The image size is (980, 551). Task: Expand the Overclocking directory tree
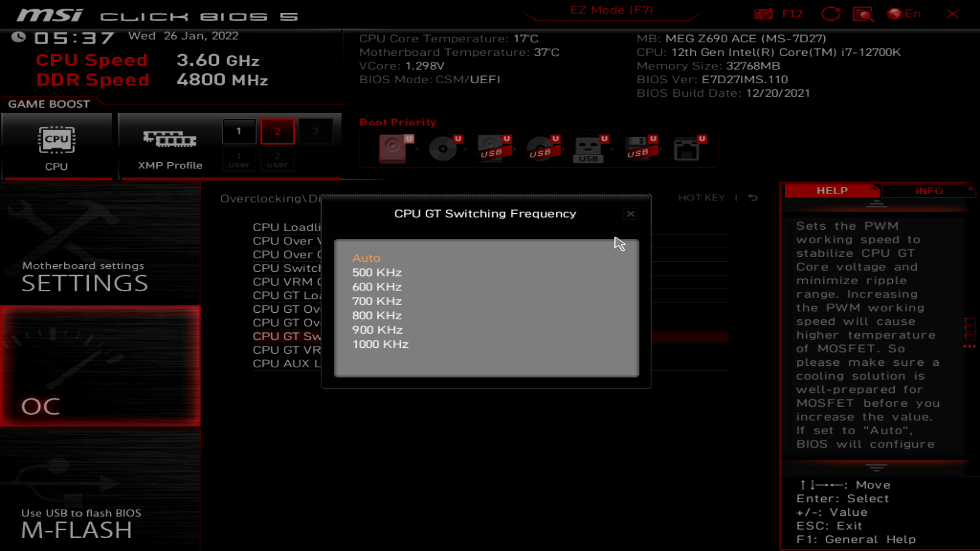point(258,198)
